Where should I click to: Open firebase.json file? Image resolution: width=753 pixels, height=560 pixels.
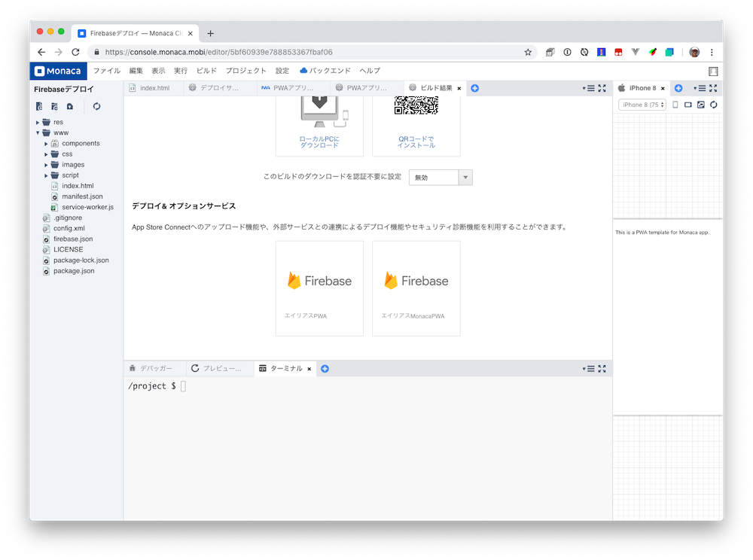tap(73, 239)
